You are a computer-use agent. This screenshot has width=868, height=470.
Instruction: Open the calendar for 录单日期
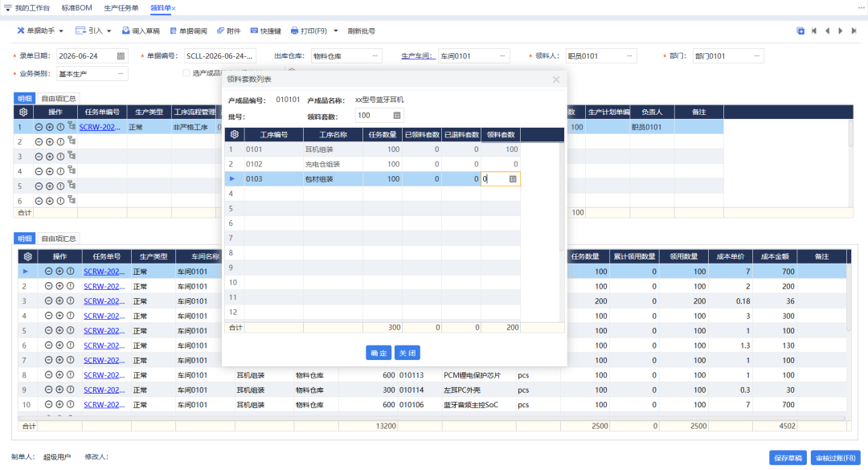[x=121, y=56]
